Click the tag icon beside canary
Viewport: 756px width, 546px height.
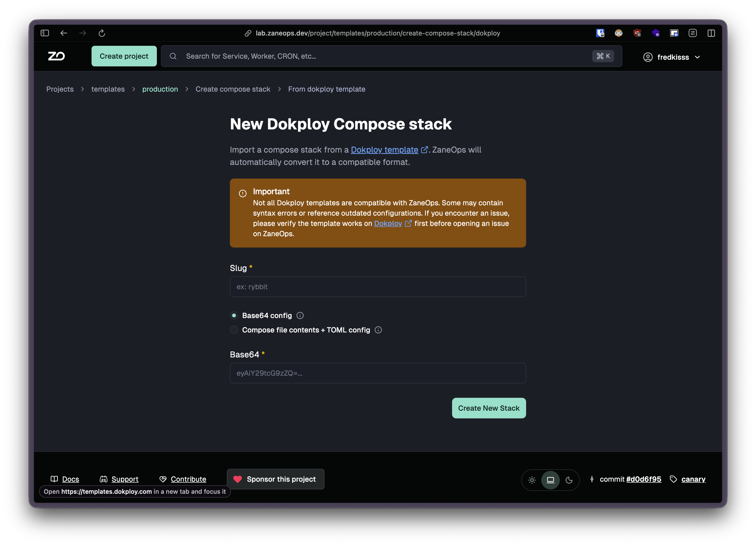[673, 479]
